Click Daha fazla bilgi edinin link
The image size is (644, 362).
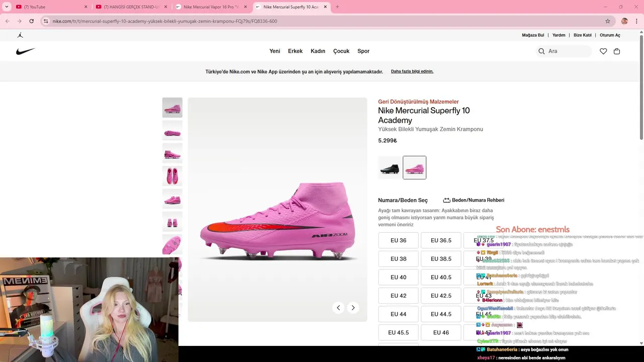412,71
